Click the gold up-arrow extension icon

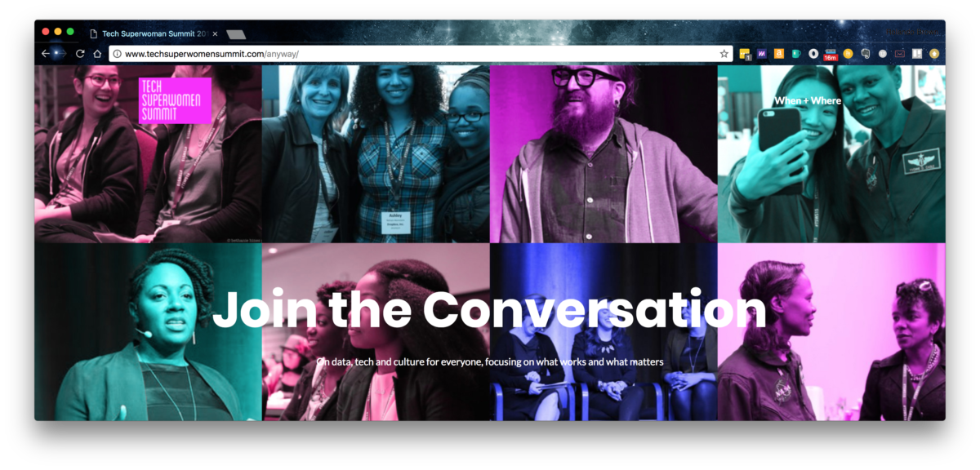pyautogui.click(x=934, y=54)
